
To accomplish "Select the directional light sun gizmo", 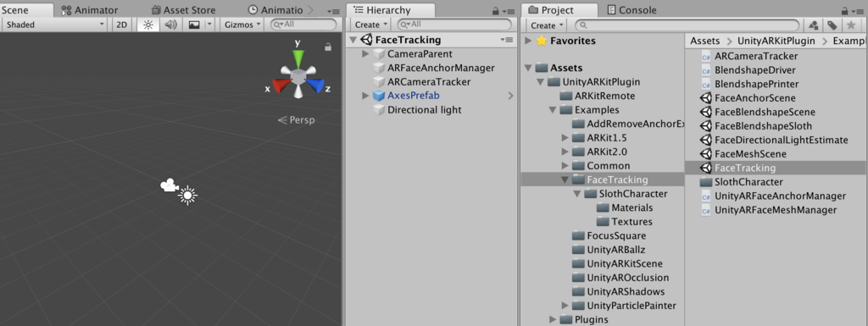I will pos(187,195).
